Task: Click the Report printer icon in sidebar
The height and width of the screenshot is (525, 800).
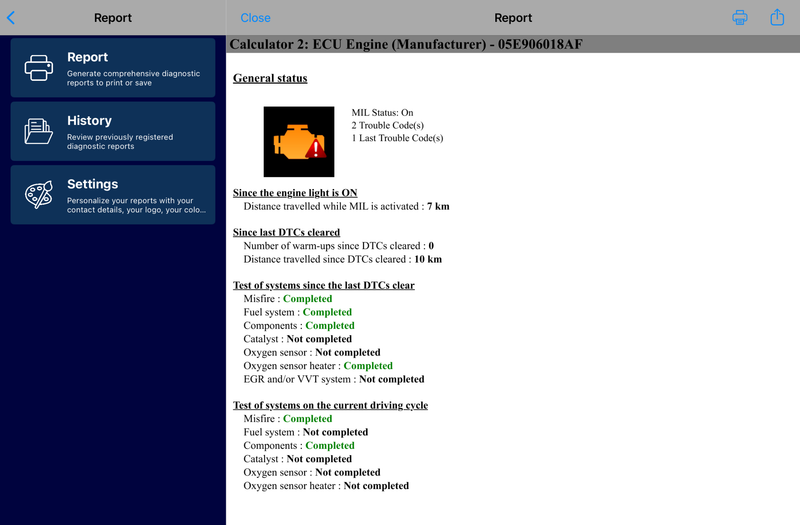Action: [39, 68]
